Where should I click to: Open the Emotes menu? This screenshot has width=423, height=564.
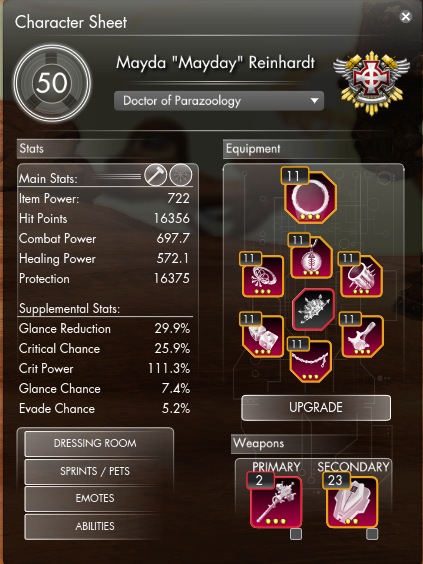[95, 499]
